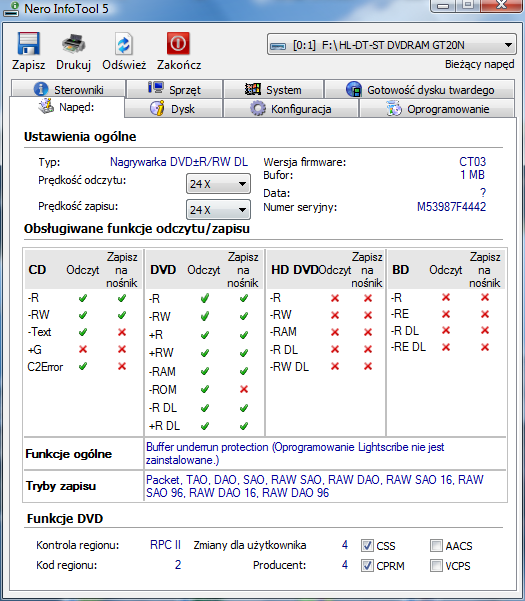Click the Oprogramowanie software icon
Viewport: 525px width, 601px height.
[x=394, y=109]
